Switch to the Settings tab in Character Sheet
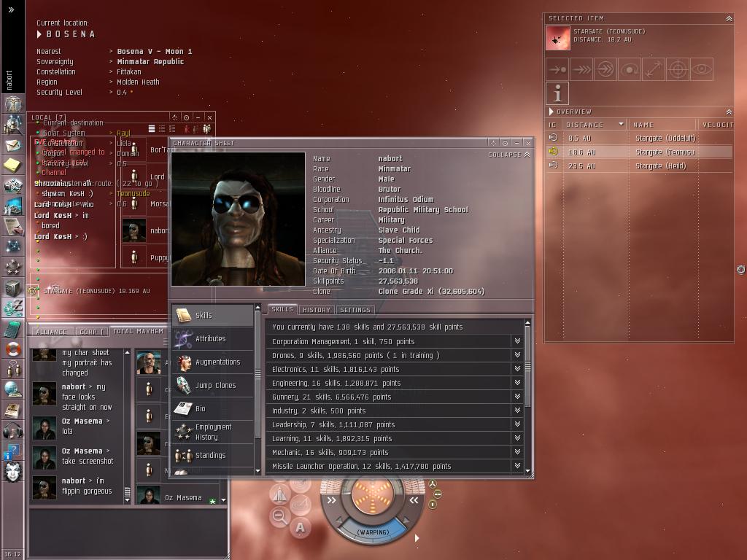This screenshot has height=560, width=747. pos(355,309)
